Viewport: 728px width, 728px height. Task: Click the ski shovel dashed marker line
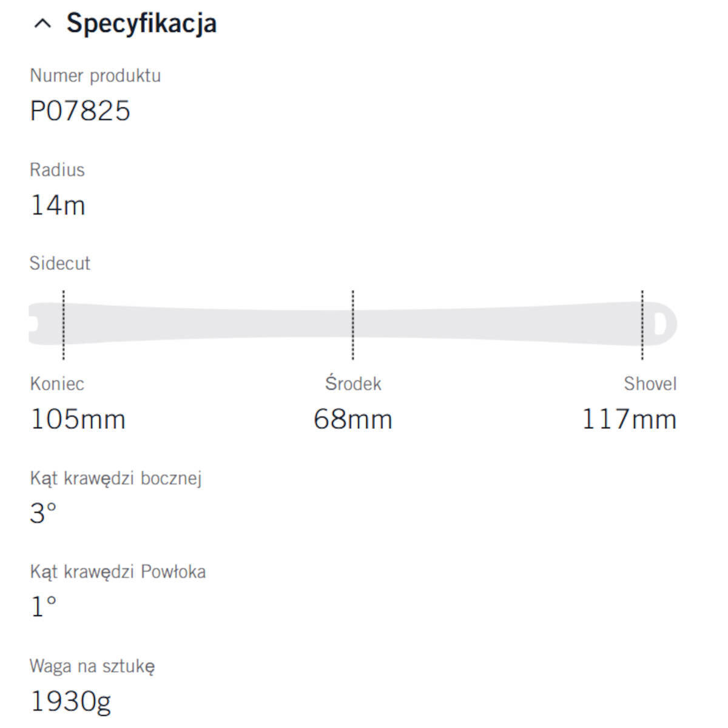(642, 325)
